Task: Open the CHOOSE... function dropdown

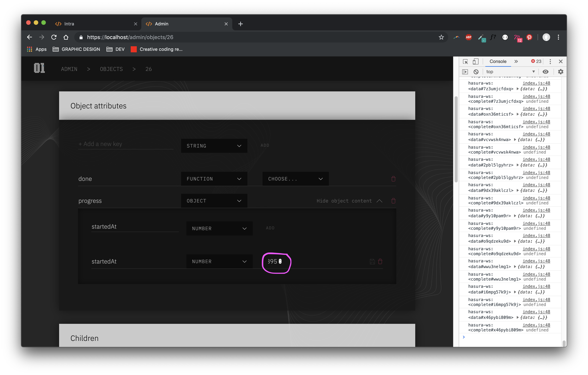Action: [x=296, y=179]
